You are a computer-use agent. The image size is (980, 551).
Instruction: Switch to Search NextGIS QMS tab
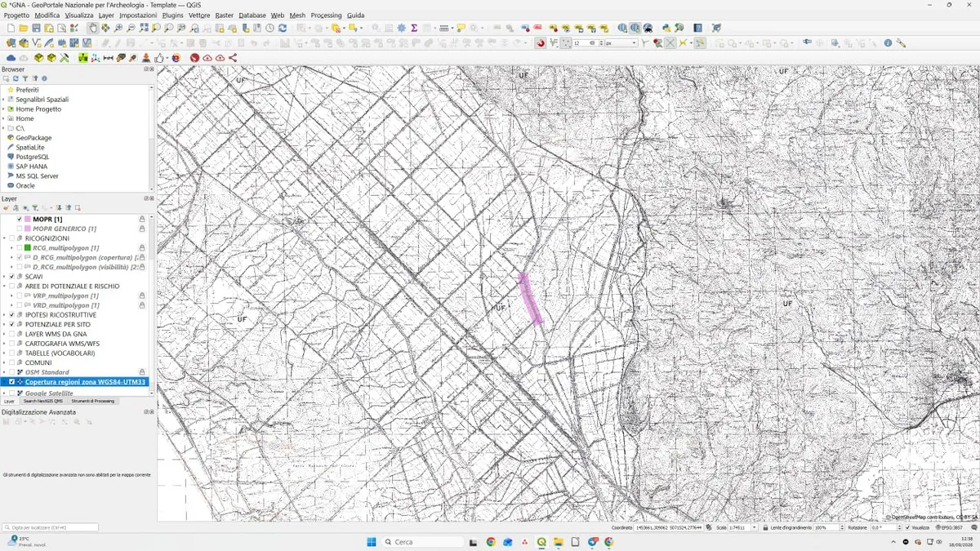[x=42, y=401]
